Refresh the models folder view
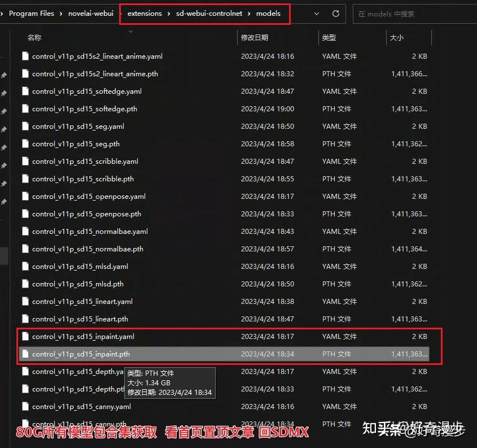 pyautogui.click(x=335, y=14)
